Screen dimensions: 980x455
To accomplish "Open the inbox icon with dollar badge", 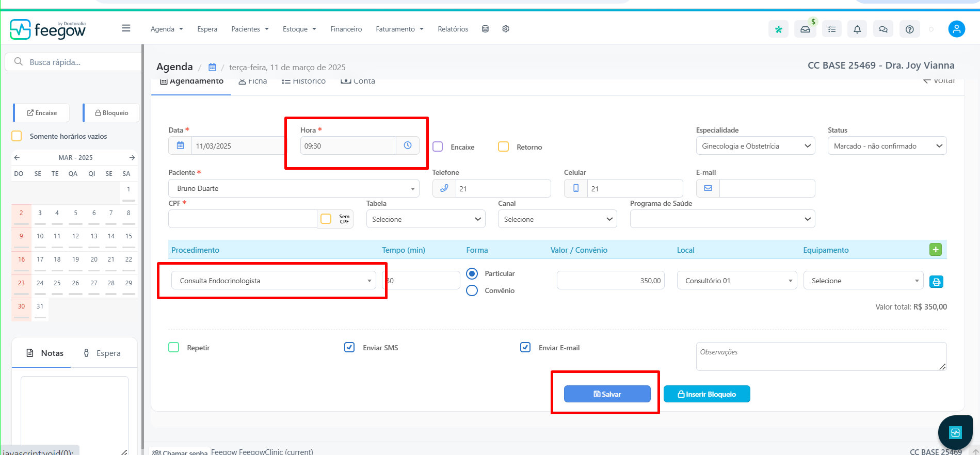I will pyautogui.click(x=805, y=29).
